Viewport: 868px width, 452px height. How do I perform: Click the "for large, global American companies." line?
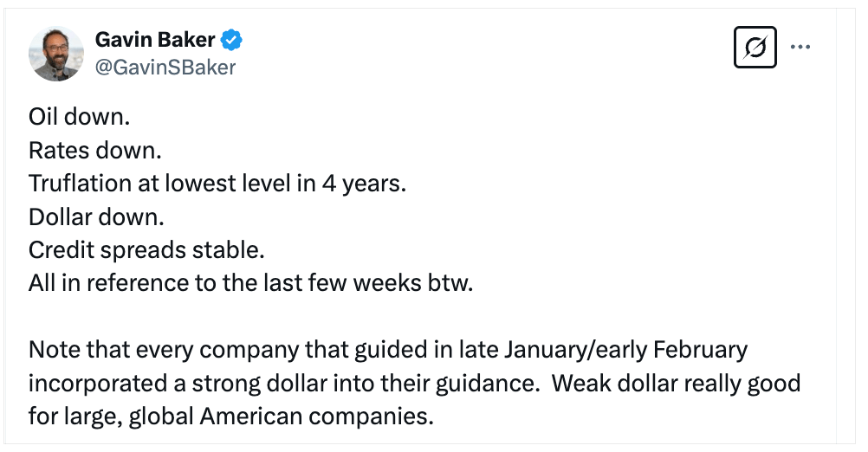230,416
